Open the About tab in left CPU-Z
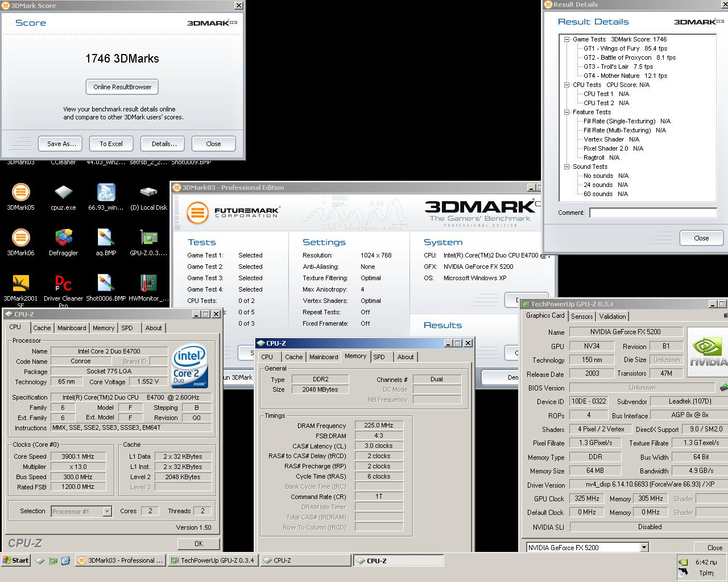The width and height of the screenshot is (728, 582). click(x=154, y=328)
